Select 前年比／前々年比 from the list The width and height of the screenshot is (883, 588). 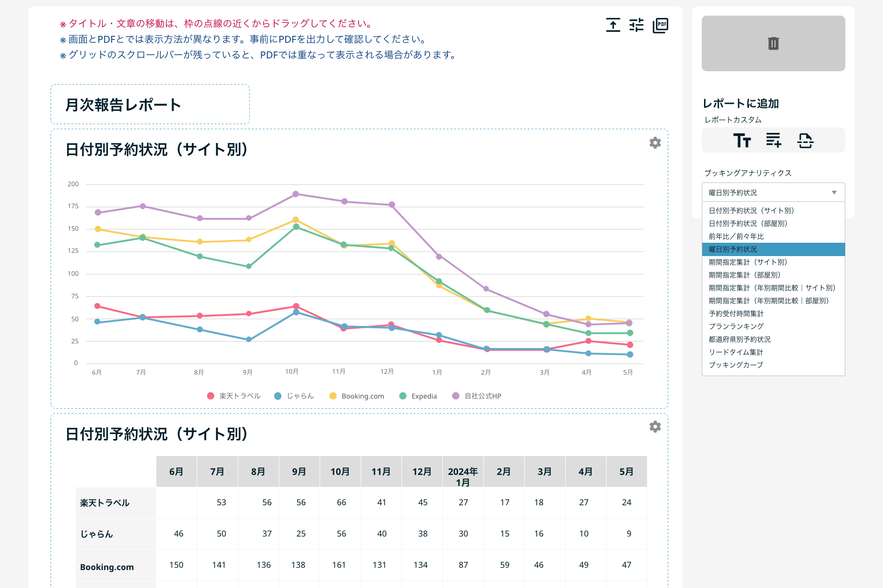click(736, 236)
